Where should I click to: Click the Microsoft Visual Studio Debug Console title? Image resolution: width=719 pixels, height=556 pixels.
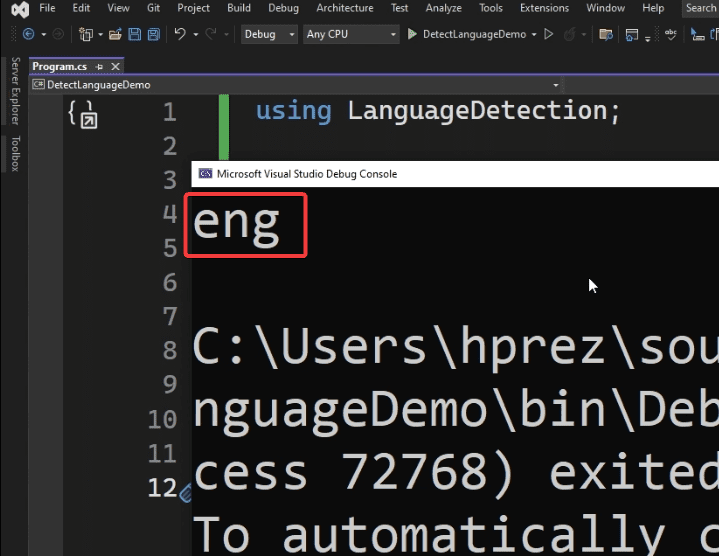(307, 174)
